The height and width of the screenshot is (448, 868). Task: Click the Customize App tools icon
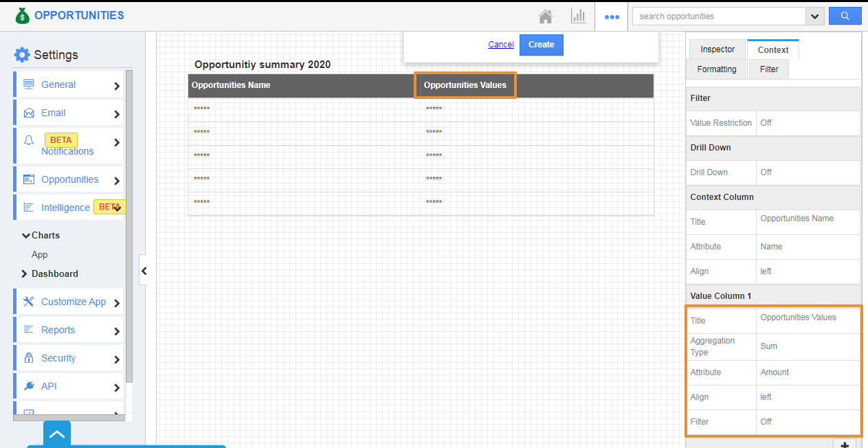pos(29,302)
